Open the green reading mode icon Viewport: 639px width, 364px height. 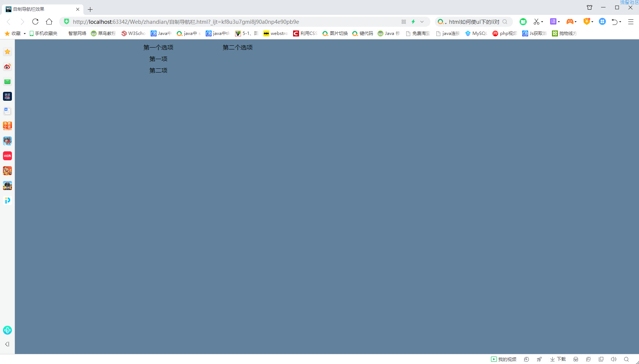pyautogui.click(x=523, y=22)
